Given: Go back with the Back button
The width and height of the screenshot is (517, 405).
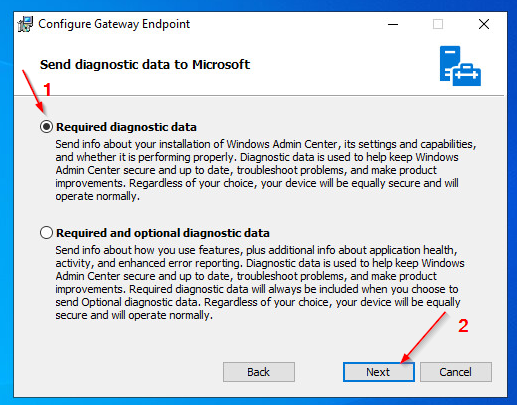Looking at the screenshot, I should (x=259, y=372).
